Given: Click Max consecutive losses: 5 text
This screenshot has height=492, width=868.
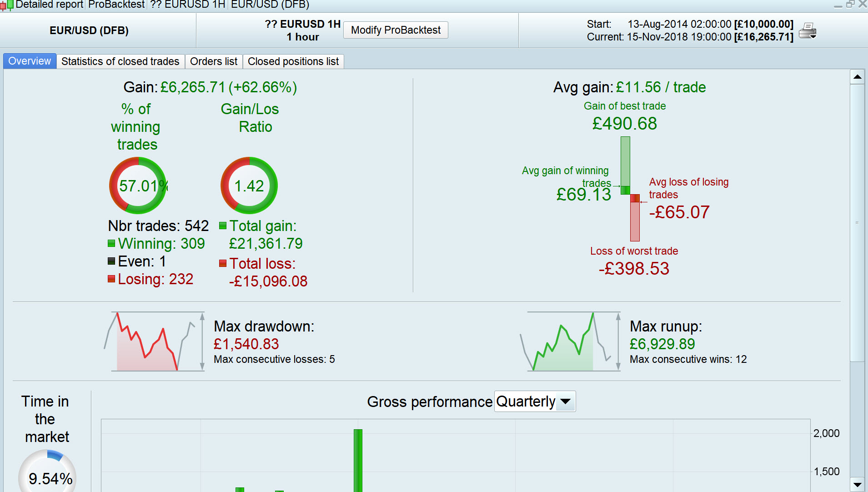Looking at the screenshot, I should point(274,359).
